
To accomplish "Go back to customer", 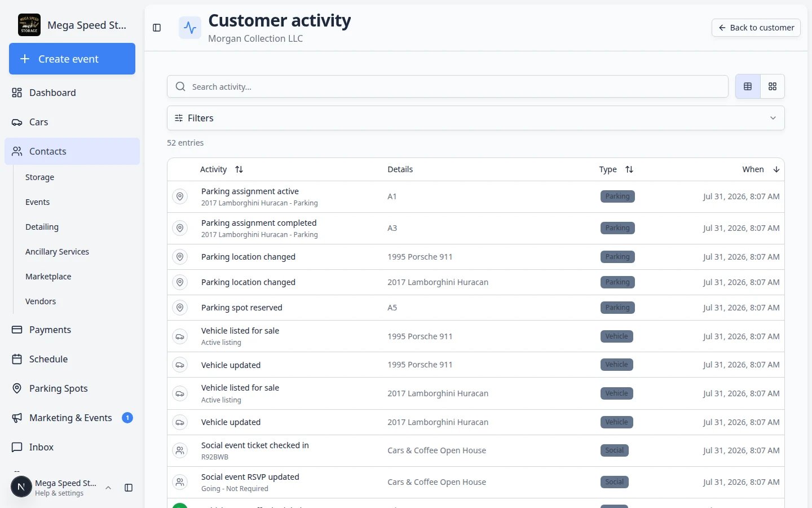I will (756, 28).
